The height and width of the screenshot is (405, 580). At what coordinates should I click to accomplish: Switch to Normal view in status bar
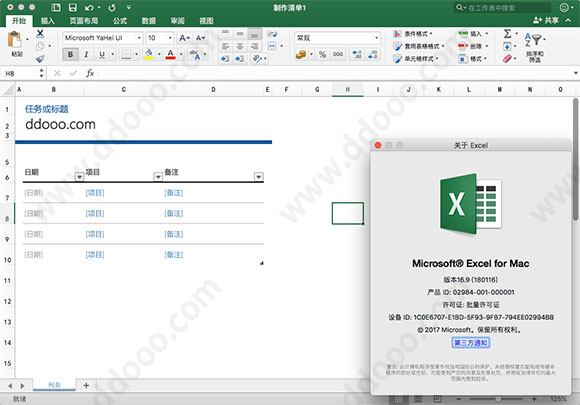coord(399,399)
